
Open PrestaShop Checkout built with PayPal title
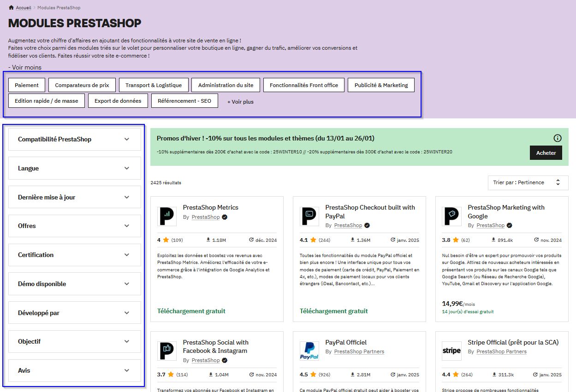(x=370, y=211)
